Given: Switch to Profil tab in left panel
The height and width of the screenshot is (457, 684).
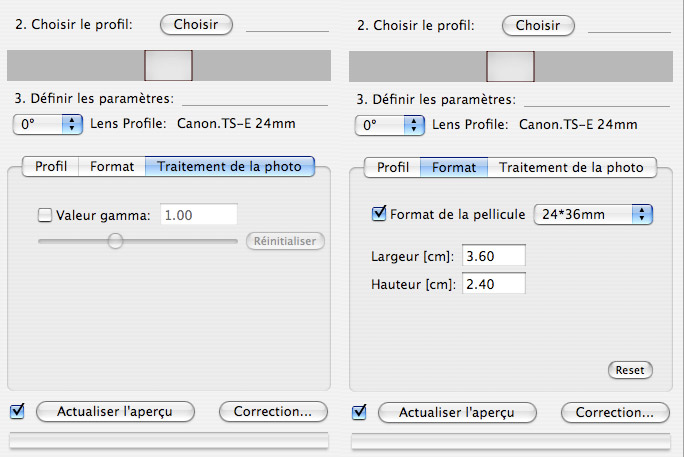Looking at the screenshot, I should click(51, 167).
